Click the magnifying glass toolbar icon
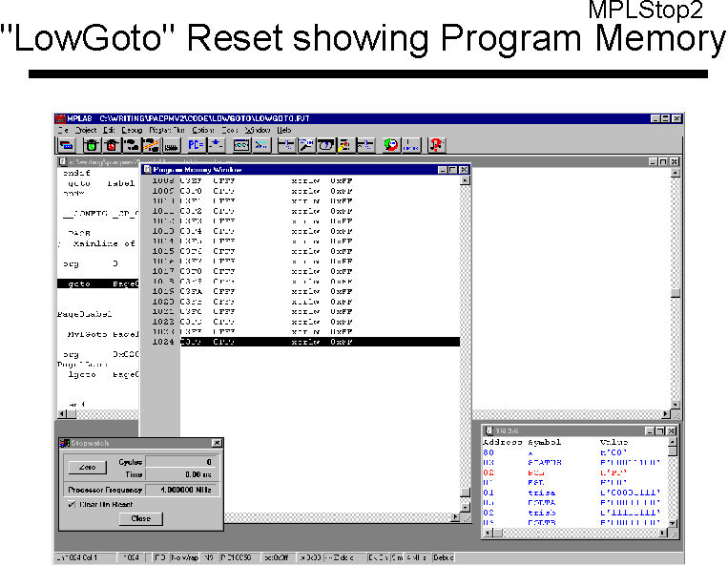This screenshot has height=566, width=728. tap(306, 145)
